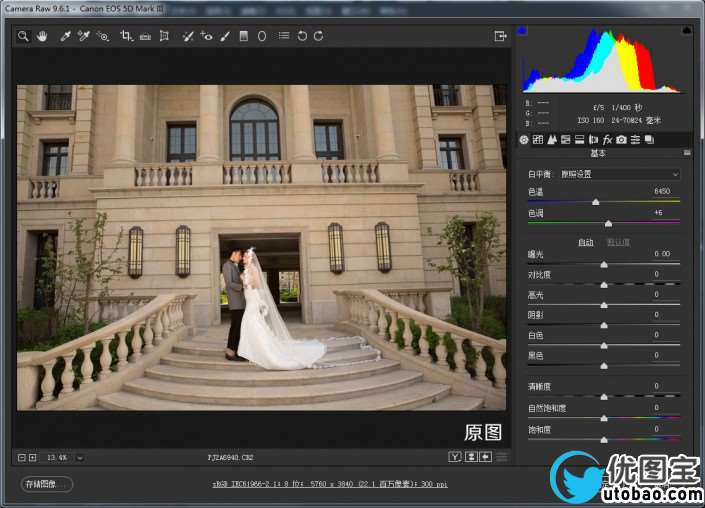Toggle full screen mode icon
Viewport: 705px width, 508px height.
[x=500, y=36]
